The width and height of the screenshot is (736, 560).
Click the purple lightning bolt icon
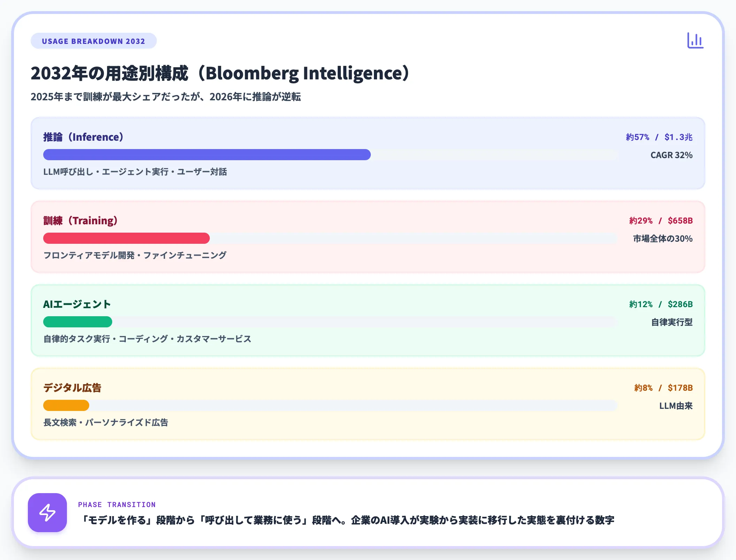click(47, 512)
